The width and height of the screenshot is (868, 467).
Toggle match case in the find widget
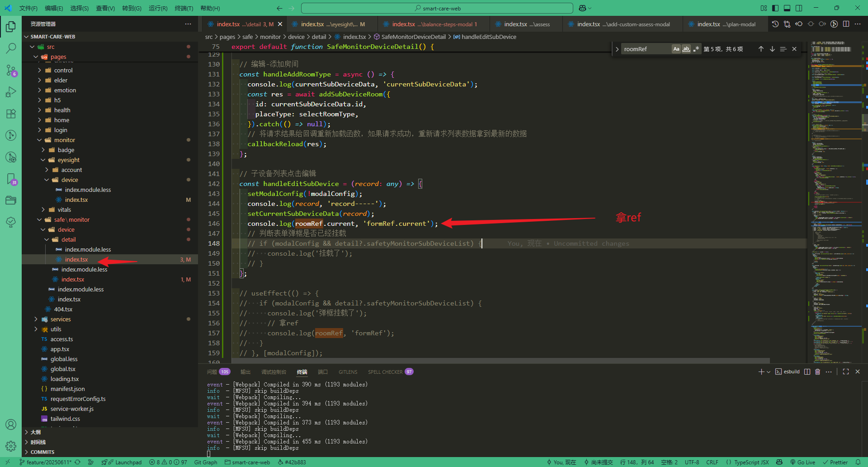pos(676,48)
